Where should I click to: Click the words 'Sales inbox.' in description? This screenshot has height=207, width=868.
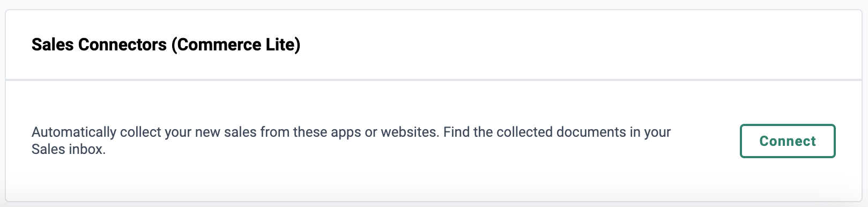(69, 149)
